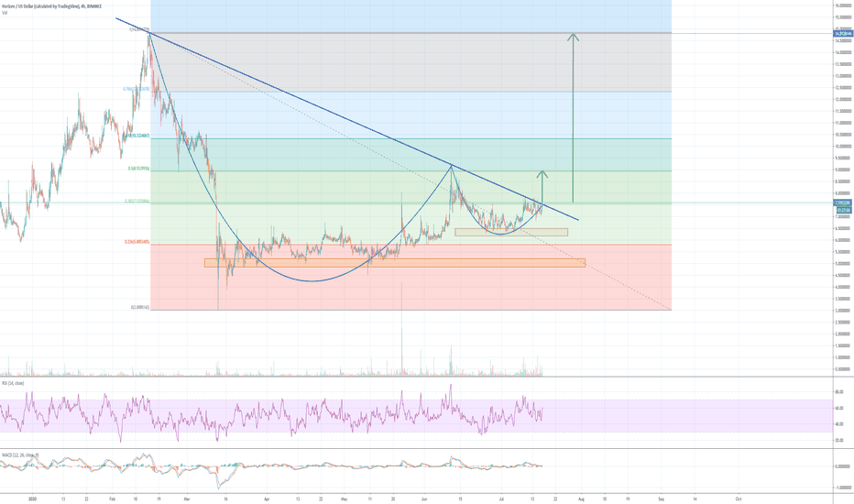Click the Jun label on the time axis
The image size is (854, 504).
[x=424, y=499]
